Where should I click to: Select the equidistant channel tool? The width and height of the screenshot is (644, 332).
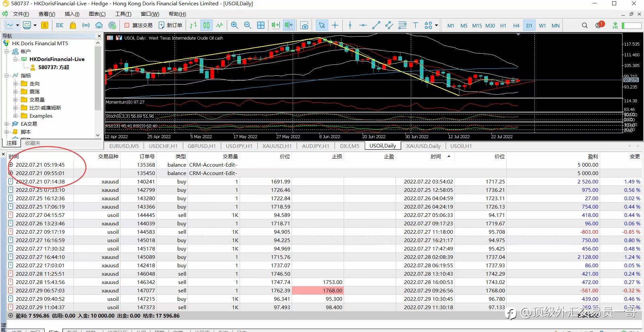pyautogui.click(x=389, y=25)
